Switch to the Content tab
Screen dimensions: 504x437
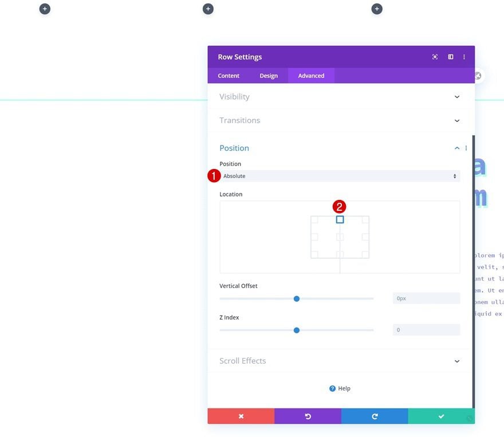(229, 76)
